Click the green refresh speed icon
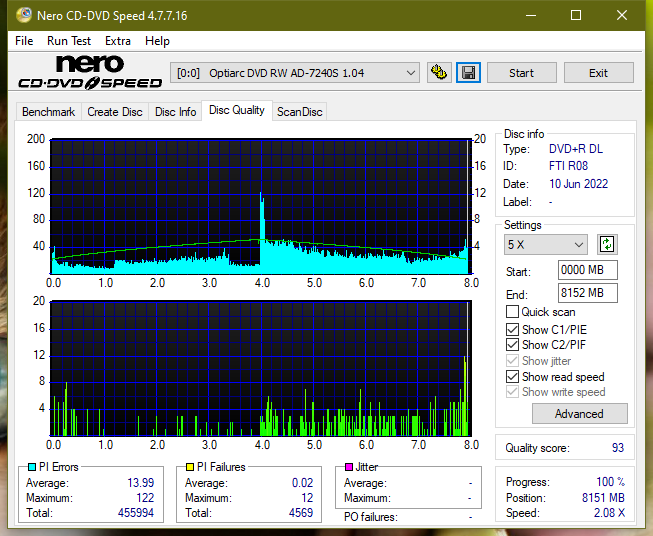 [607, 244]
